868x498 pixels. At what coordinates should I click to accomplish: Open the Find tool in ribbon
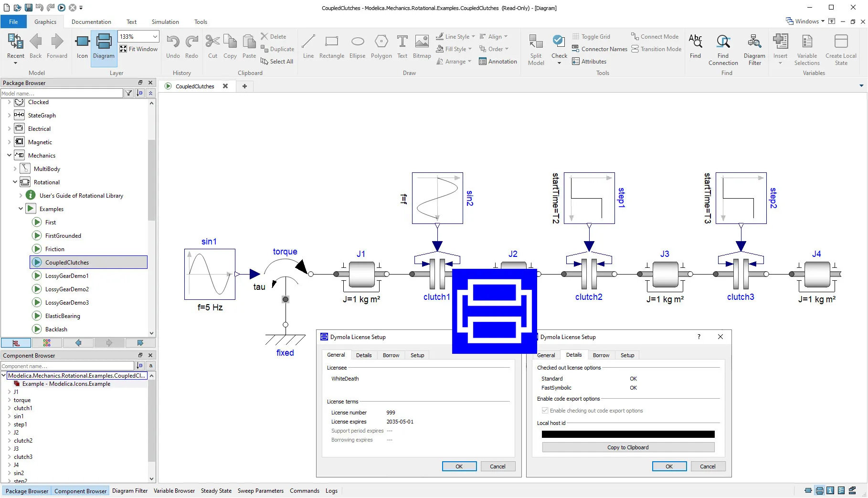coord(695,46)
